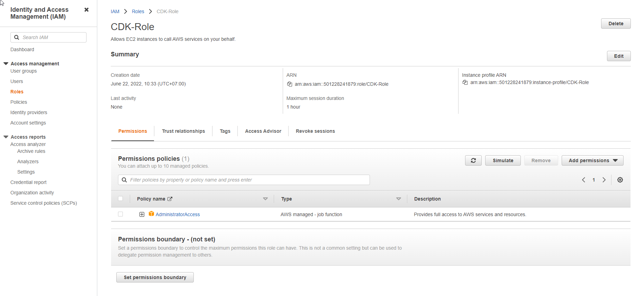Click 'AWS managed - job function' type cell
This screenshot has width=644, height=296.
311,214
